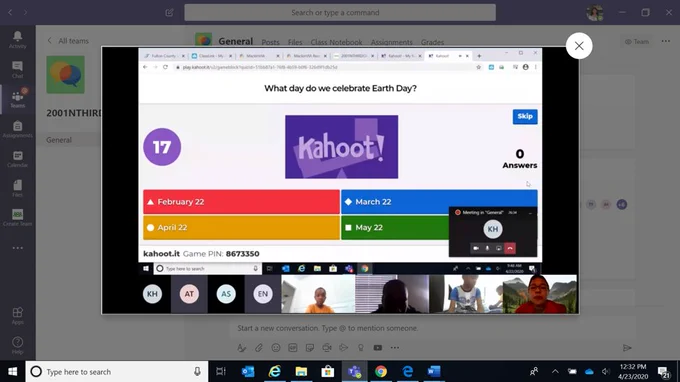Open the GIF picker
The width and height of the screenshot is (680, 382).
293,348
